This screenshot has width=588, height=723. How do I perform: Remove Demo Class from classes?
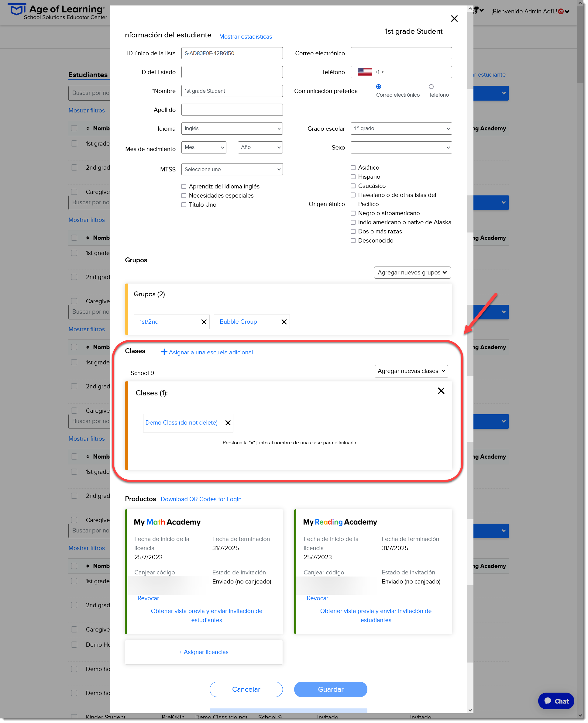tap(228, 423)
